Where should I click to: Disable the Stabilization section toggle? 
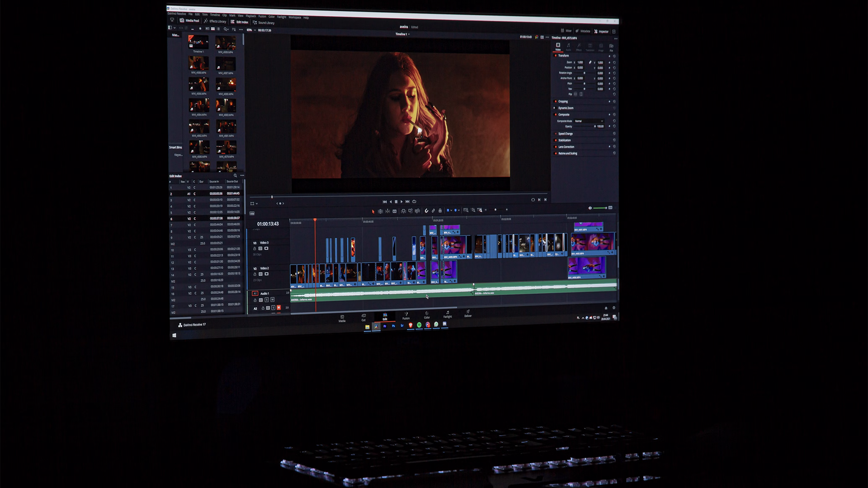(x=556, y=140)
